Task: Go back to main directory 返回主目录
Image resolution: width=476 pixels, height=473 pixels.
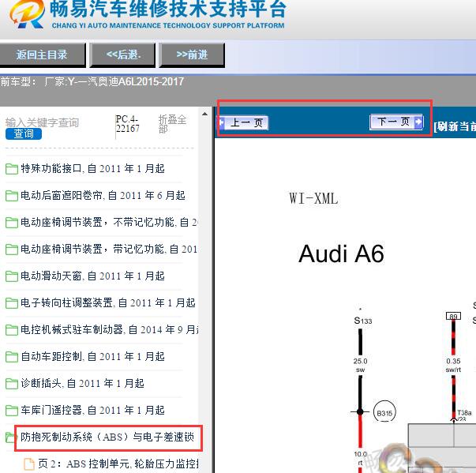Action: point(42,55)
